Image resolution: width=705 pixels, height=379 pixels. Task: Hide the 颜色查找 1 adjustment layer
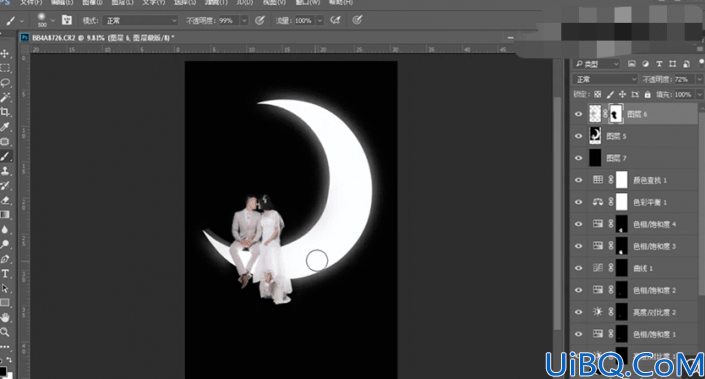(x=579, y=180)
